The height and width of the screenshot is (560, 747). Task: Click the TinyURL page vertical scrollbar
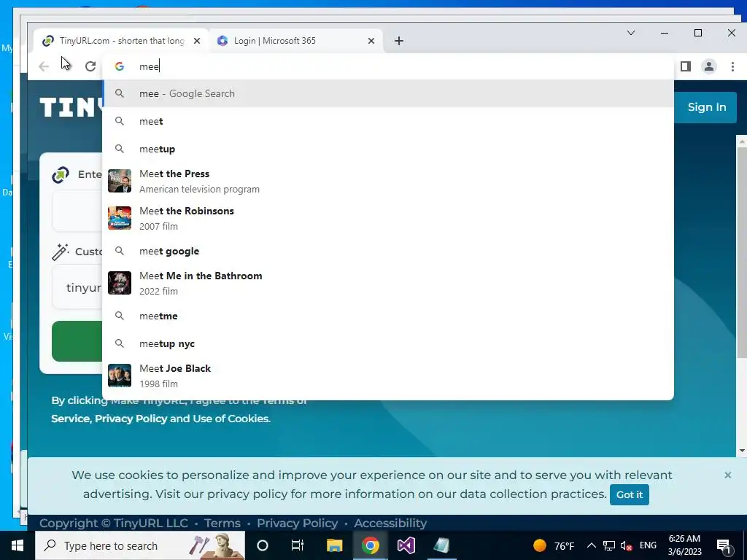point(742,252)
